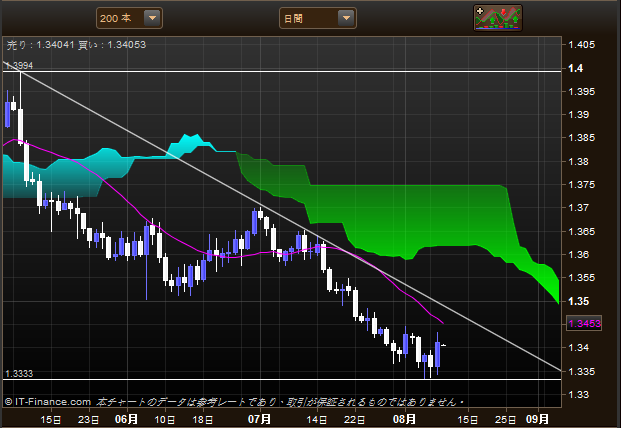Screen dimensions: 621x428
Task: Click the 15日 label before 06月
Action: (51, 420)
